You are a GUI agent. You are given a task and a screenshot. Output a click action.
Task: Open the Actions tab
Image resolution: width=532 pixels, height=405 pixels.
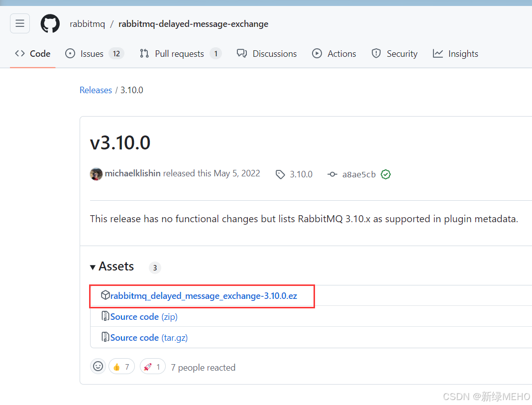click(334, 54)
